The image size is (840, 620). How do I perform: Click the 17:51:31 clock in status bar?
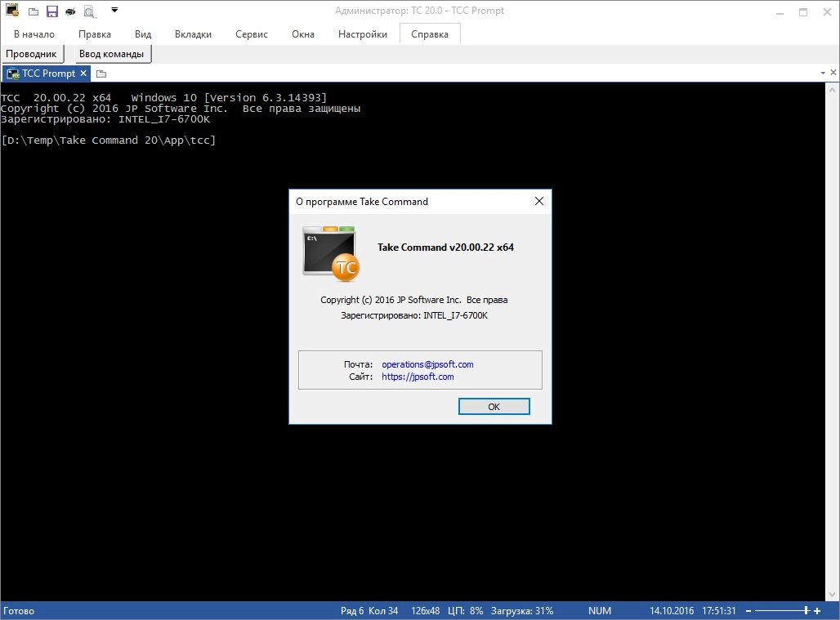pyautogui.click(x=719, y=611)
